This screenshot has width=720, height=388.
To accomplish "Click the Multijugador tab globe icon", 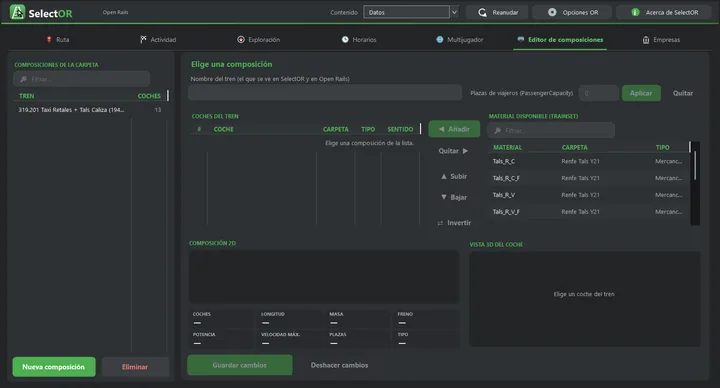I will pyautogui.click(x=439, y=39).
